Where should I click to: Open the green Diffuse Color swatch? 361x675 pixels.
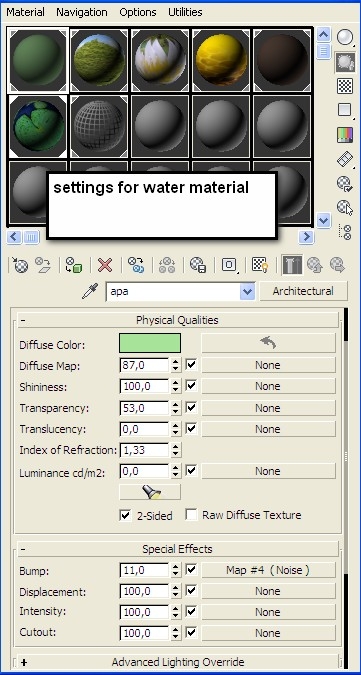click(x=150, y=344)
